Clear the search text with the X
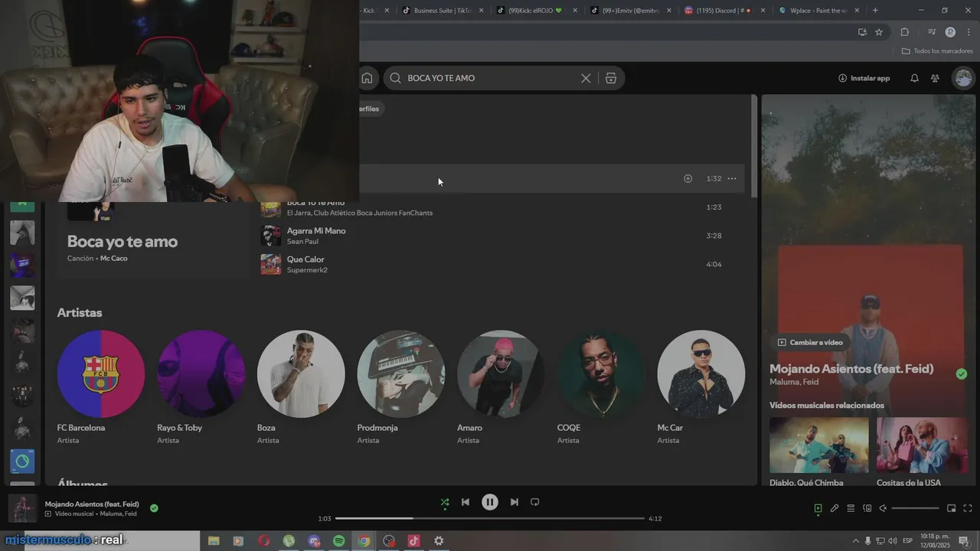The height and width of the screenshot is (551, 980). (x=586, y=78)
